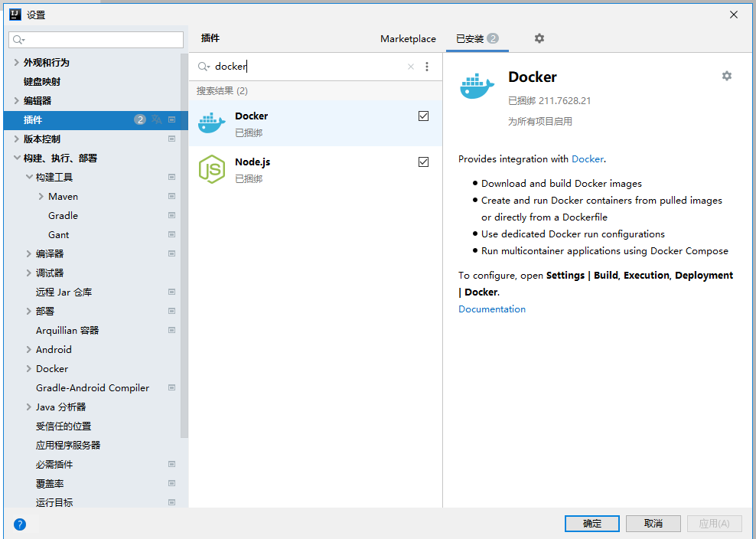Collapse 构建、执行、部署 group
The width and height of the screenshot is (756, 539).
pyautogui.click(x=17, y=158)
